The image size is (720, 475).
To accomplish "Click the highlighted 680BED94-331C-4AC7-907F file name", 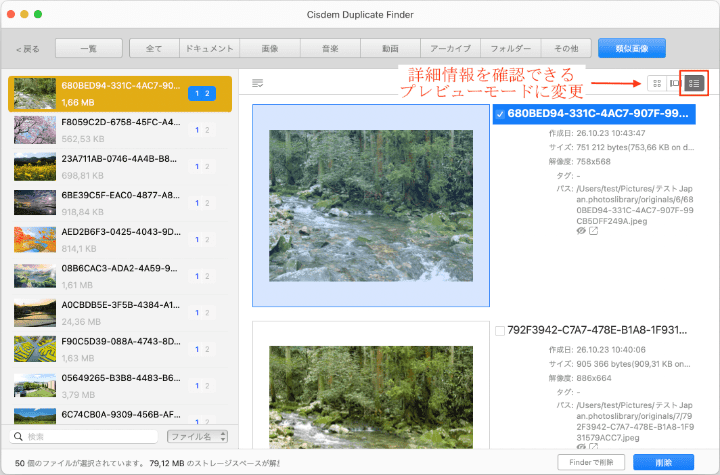I will [x=598, y=114].
